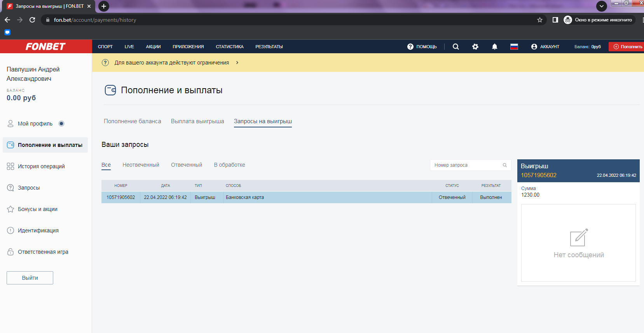Click the ПОМОЩЬ link
The width and height of the screenshot is (644, 333).
(426, 47)
